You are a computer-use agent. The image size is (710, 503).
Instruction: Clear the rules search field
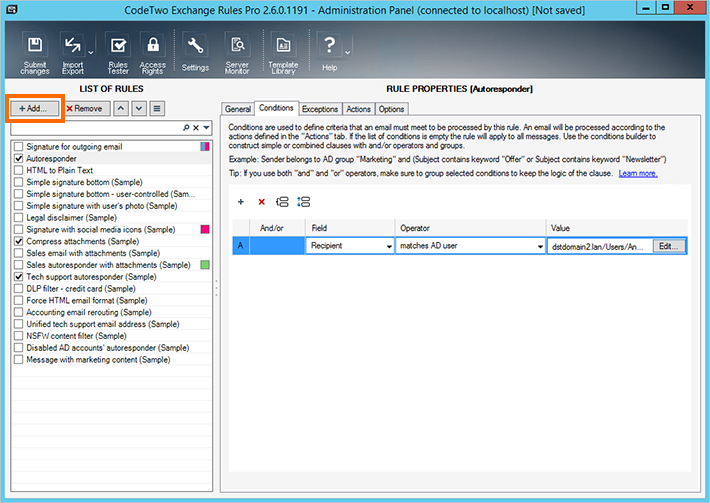tap(196, 128)
